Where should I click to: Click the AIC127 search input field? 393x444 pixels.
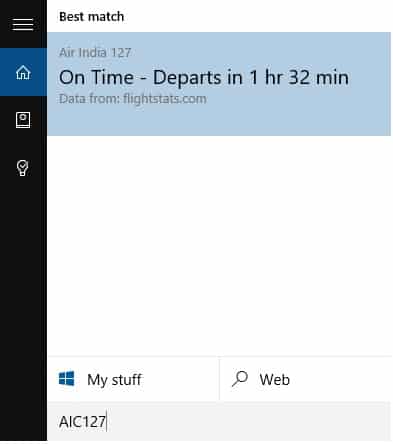click(x=219, y=421)
